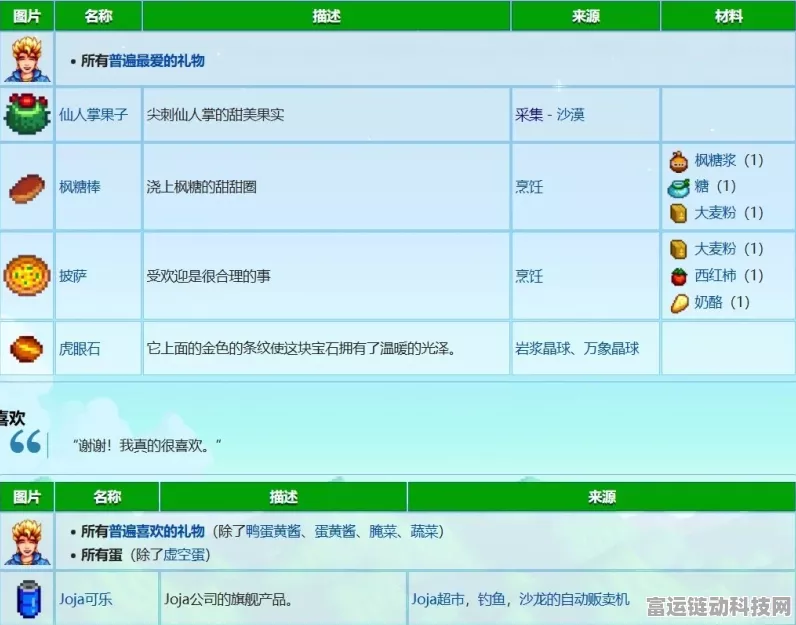This screenshot has height=625, width=796.
Task: Open the 普遍最爱的礼物 link
Action: (x=156, y=61)
